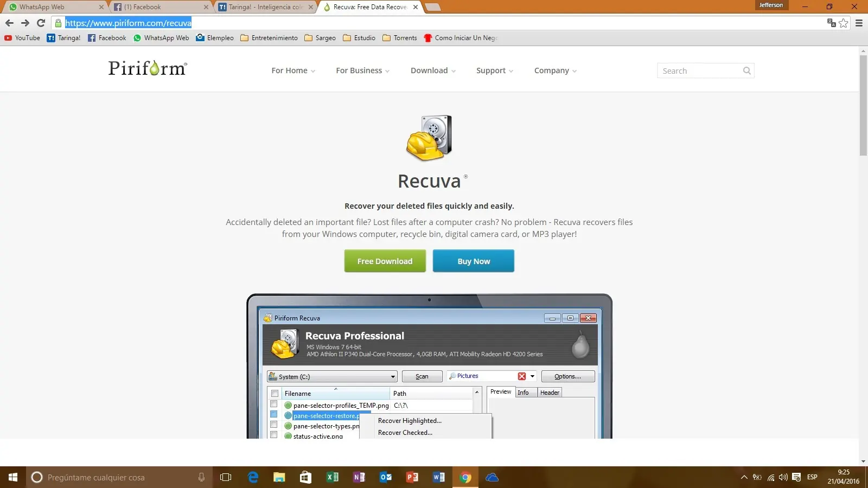The height and width of the screenshot is (488, 868).
Task: Switch to the Chrome taskbar icon
Action: tap(465, 477)
